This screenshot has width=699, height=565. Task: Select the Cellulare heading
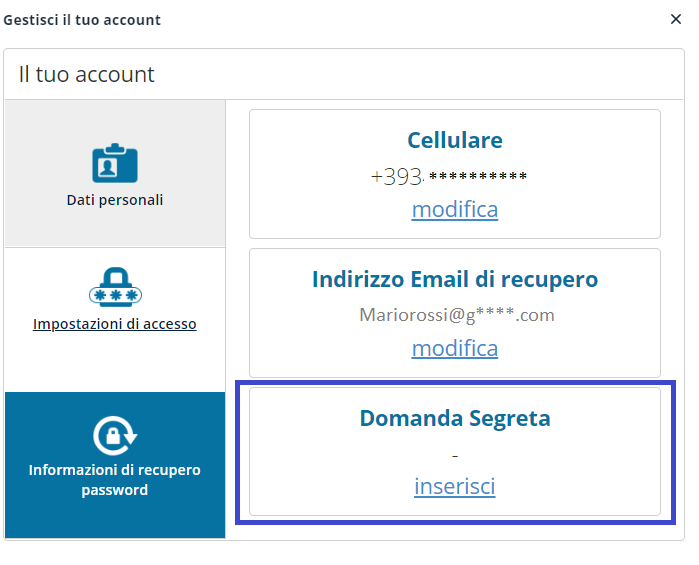click(x=455, y=140)
